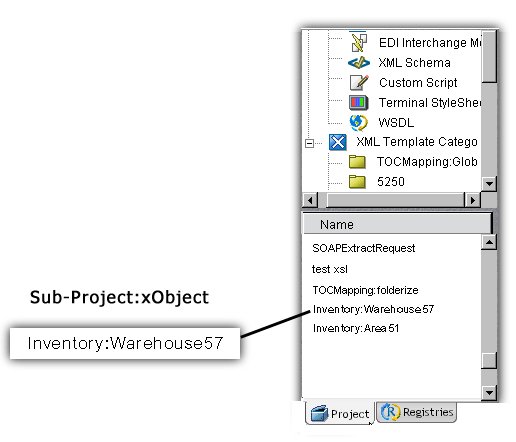The height and width of the screenshot is (442, 516).
Task: Click the EDI Interchange Map icon
Action: 359,42
